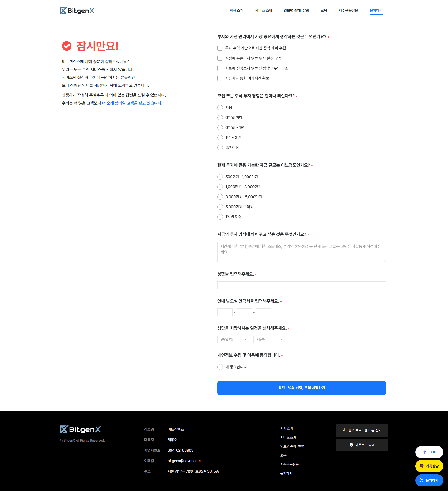Open 서비스 소개 in top navigation
This screenshot has height=491, width=448.
[263, 11]
